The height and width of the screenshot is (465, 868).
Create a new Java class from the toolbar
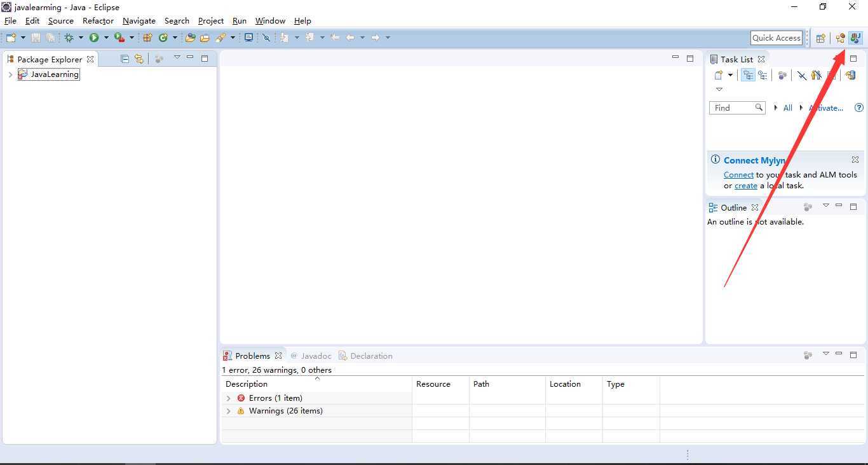coord(163,38)
